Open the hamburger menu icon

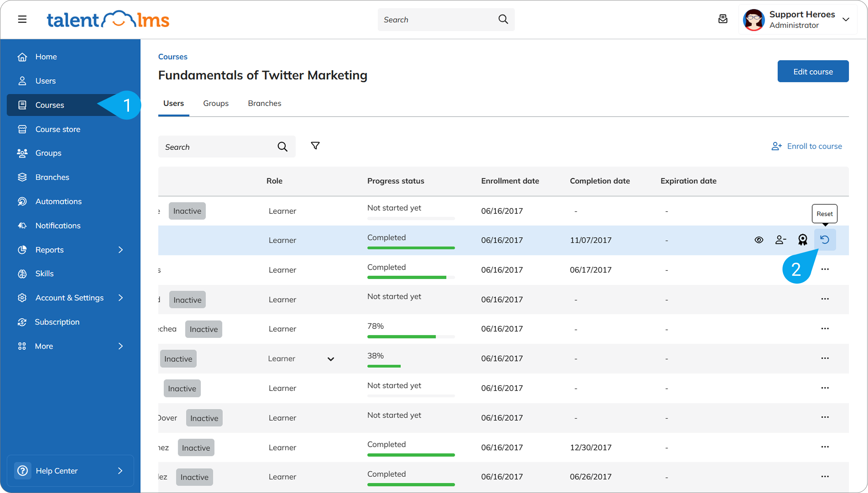click(22, 19)
